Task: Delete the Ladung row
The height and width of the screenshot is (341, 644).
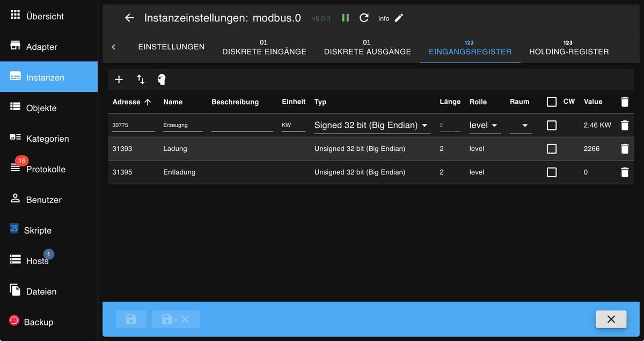Action: point(624,149)
